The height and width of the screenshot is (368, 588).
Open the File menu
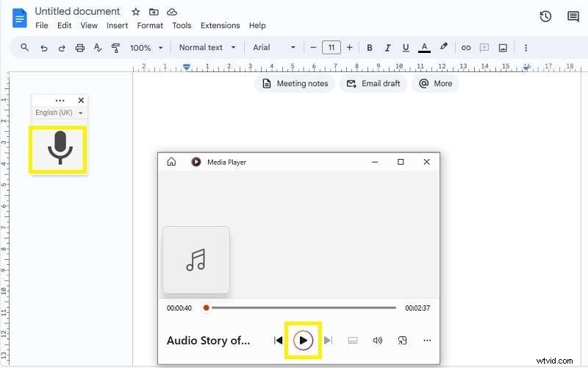[42, 26]
